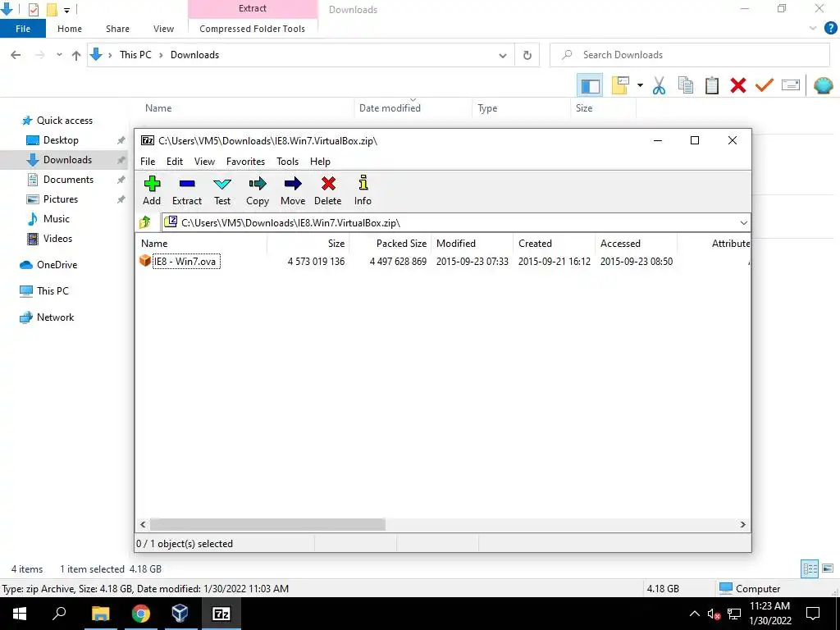Sort Explorer files by Type column

pos(521,107)
